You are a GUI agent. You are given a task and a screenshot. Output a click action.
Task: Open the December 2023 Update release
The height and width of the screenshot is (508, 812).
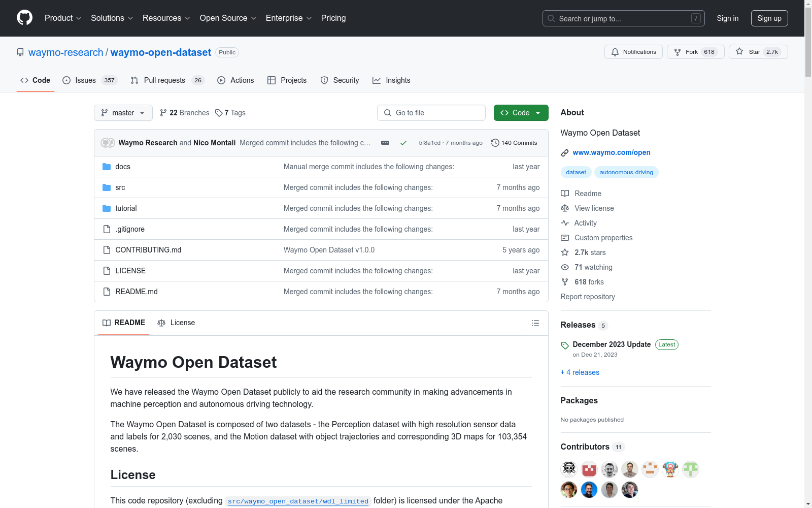click(x=612, y=344)
